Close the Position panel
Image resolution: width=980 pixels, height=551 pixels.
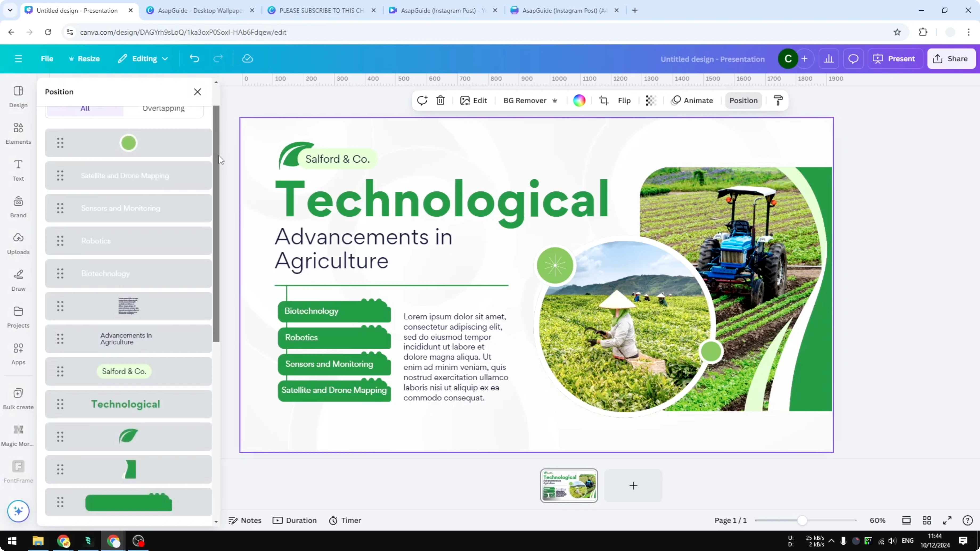pyautogui.click(x=197, y=92)
